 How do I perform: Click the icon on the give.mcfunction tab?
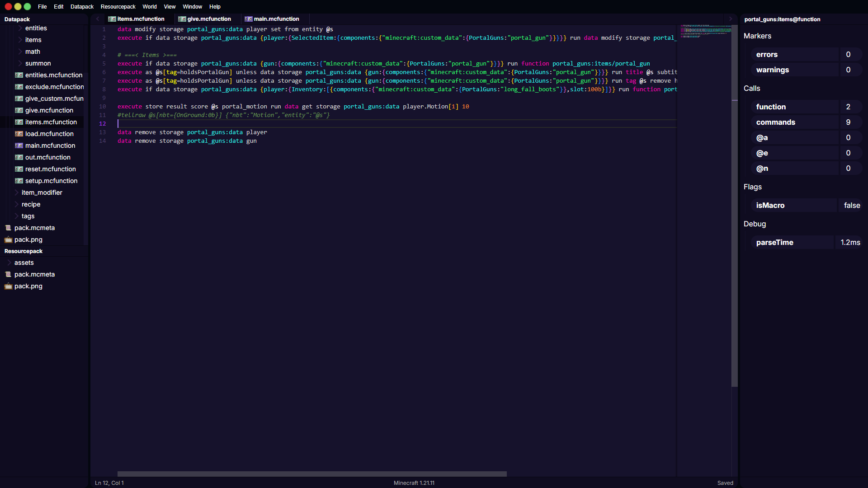pos(182,19)
